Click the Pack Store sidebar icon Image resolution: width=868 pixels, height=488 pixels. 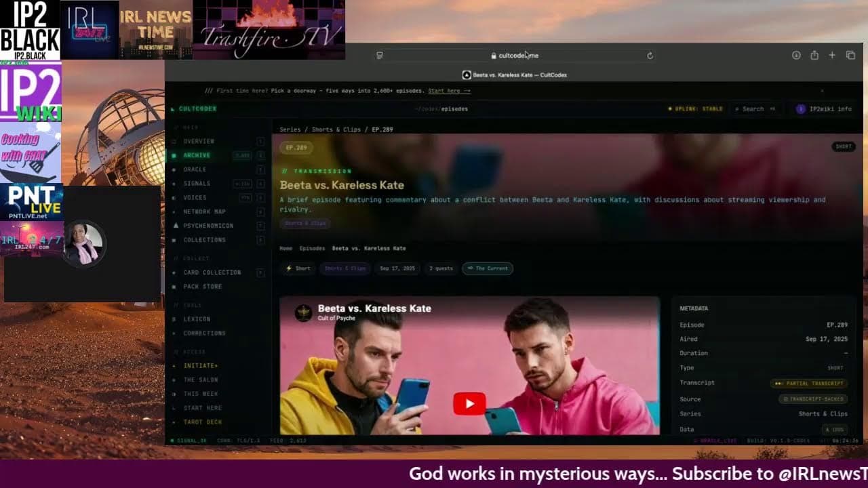[x=175, y=287]
